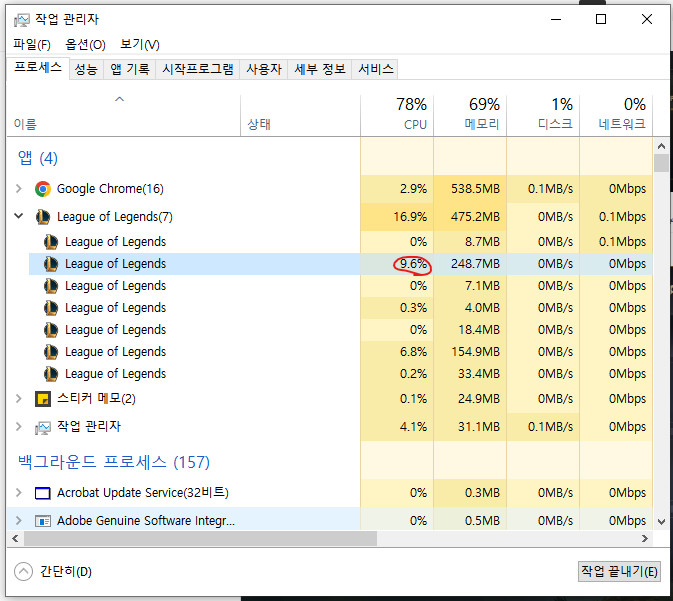Click the 16.9% CPU value

410,217
